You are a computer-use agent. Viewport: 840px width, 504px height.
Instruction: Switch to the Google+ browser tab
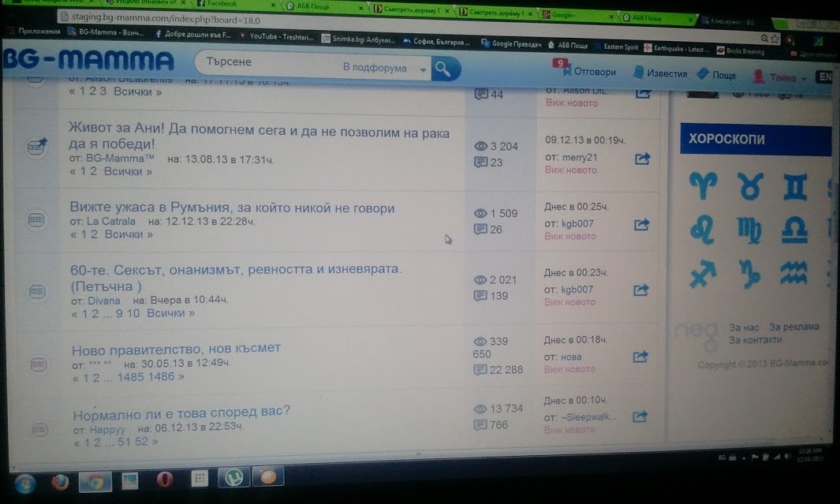[x=577, y=14]
